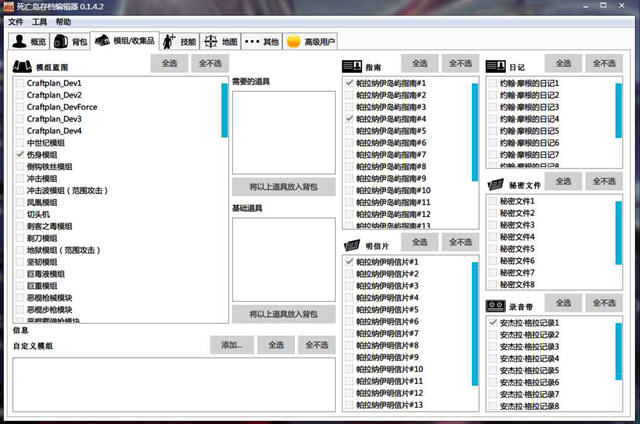This screenshot has height=424, width=640.
Task: Click 全选 for 模组蓝图
Action: click(x=169, y=63)
